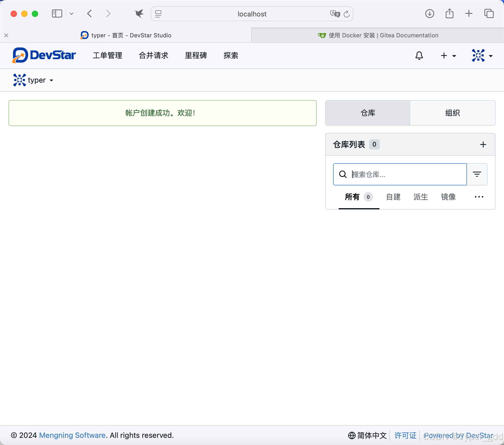This screenshot has width=504, height=445.
Task: Open language picker via globe icon
Action: pyautogui.click(x=352, y=435)
